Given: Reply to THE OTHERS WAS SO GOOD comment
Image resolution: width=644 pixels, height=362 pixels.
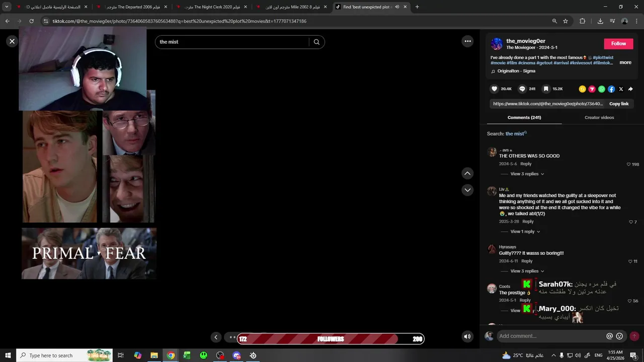Looking at the screenshot, I should click(526, 164).
